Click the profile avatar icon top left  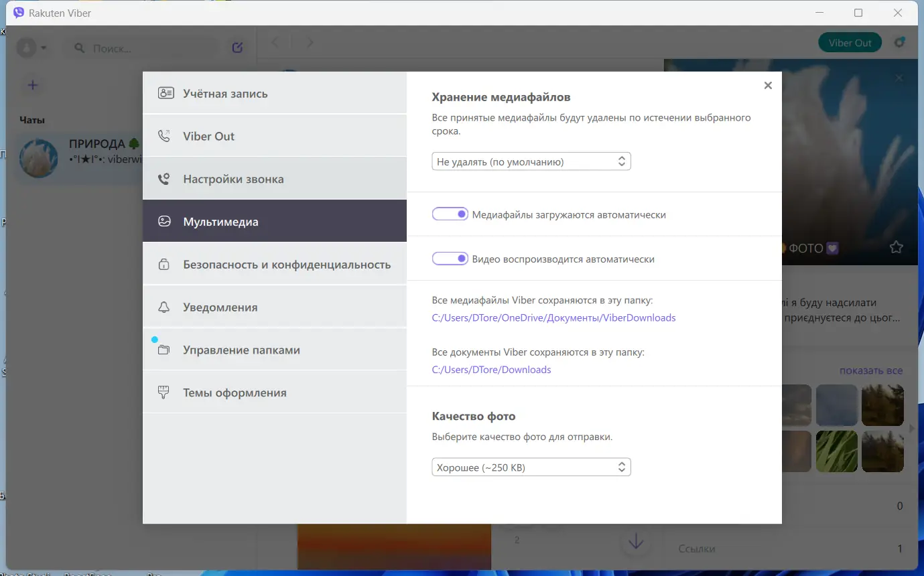(25, 47)
